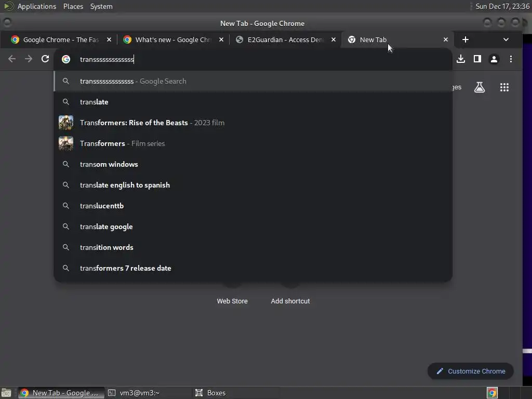Viewport: 532px width, 399px height.
Task: Expand the tab search chevron
Action: point(506,39)
